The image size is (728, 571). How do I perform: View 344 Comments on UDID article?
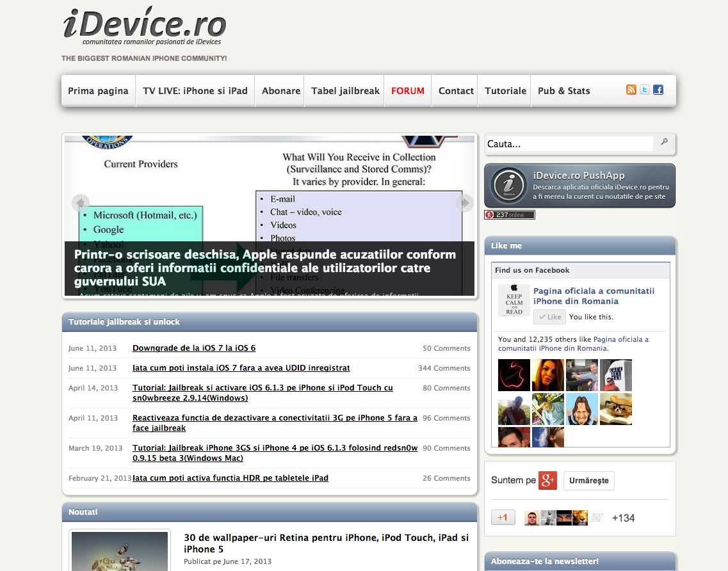click(x=444, y=368)
